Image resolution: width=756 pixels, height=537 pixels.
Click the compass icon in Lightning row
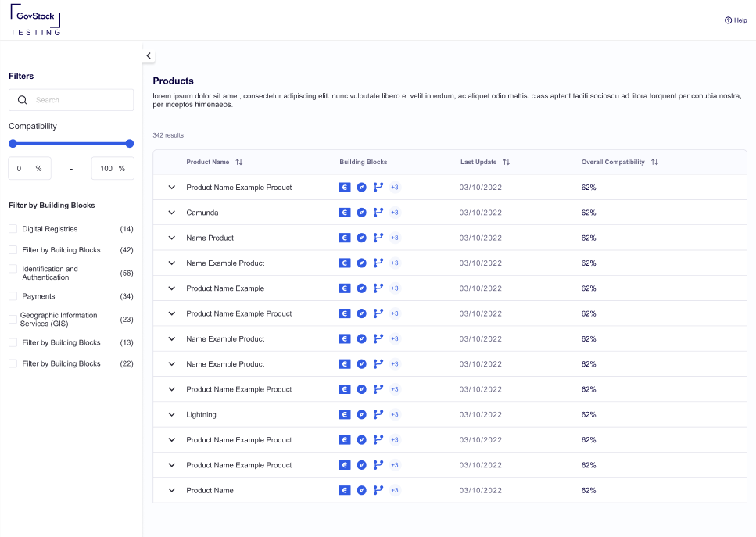click(361, 414)
